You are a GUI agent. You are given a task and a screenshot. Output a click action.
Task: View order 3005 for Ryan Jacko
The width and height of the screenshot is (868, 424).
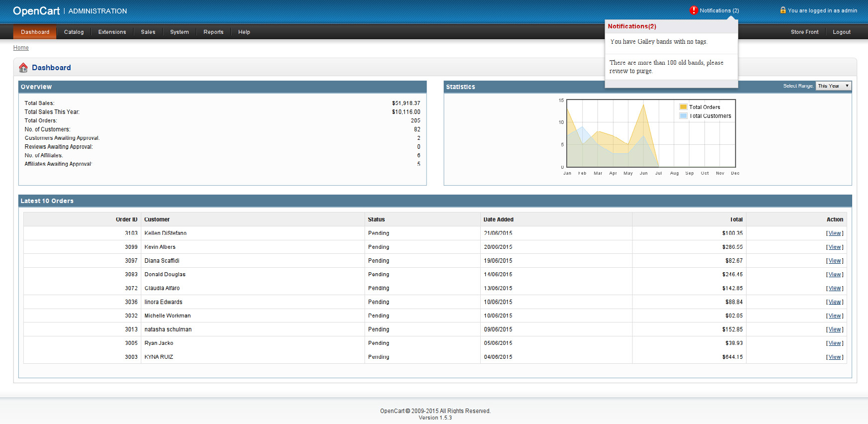[x=835, y=343]
